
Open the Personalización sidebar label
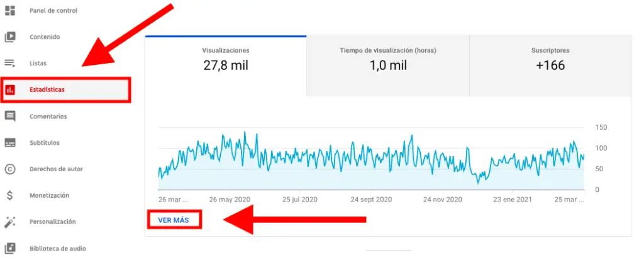tap(53, 222)
